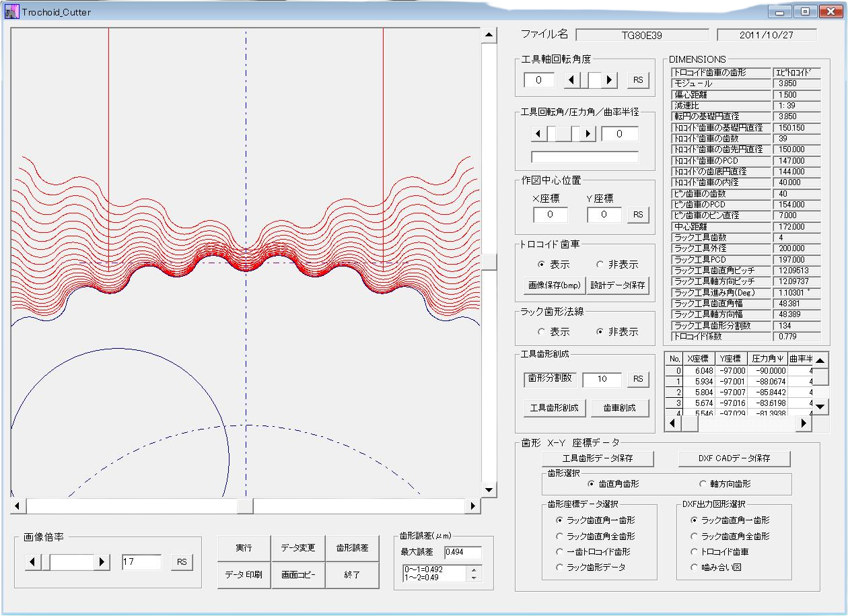The height and width of the screenshot is (616, 848).
Task: Click the canvas horizontal scrollbar right arrow
Action: click(x=473, y=506)
